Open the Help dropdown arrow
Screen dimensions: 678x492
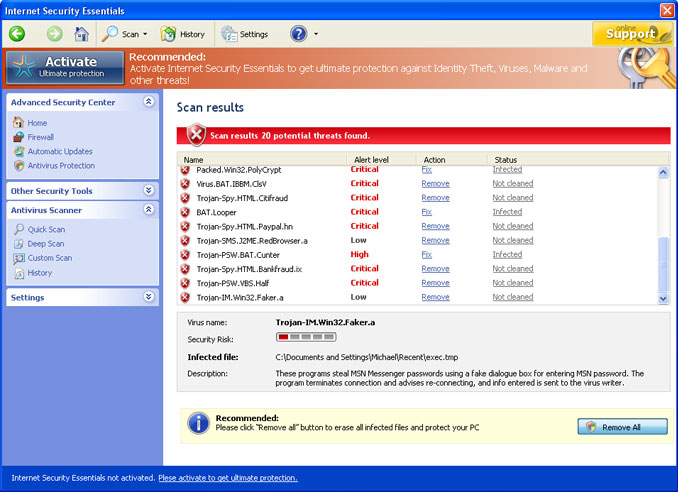point(316,34)
